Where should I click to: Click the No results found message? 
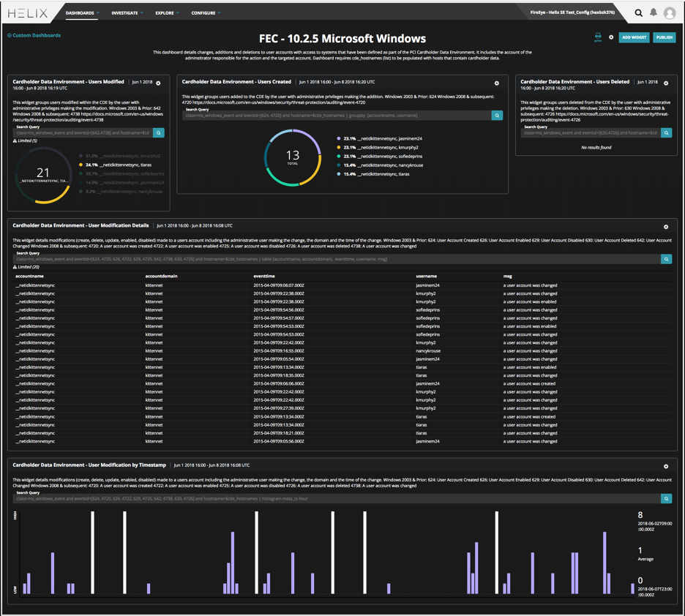point(596,148)
